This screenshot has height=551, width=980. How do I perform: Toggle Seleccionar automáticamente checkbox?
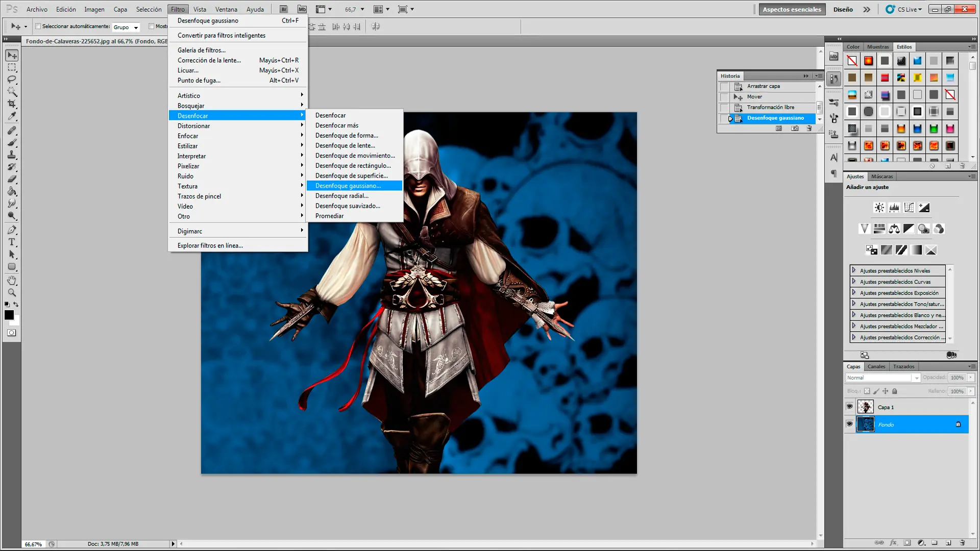coord(38,27)
